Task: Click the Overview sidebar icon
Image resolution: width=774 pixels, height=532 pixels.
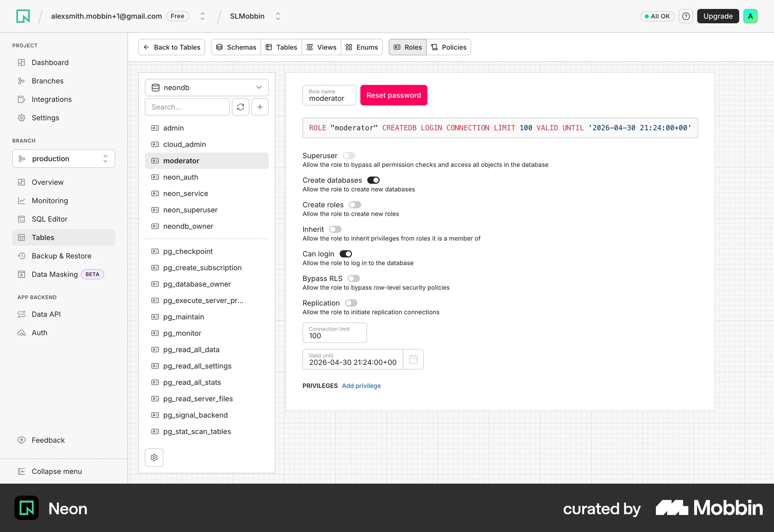Action: click(x=21, y=182)
